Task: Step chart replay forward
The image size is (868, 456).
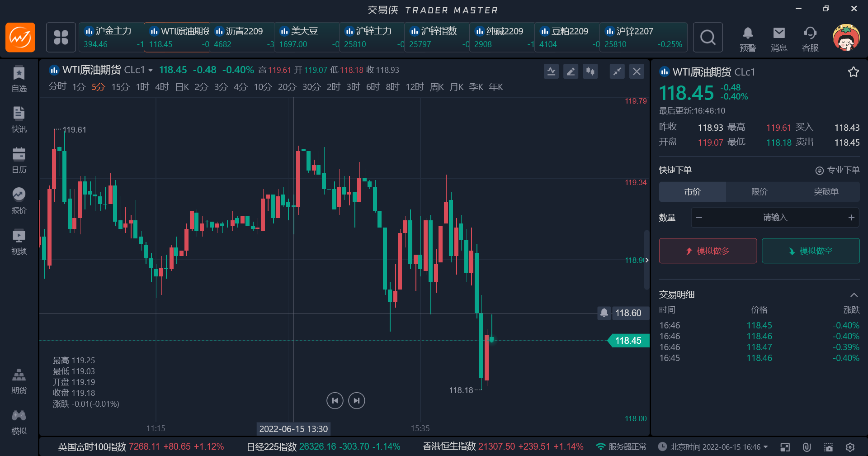Action: pos(357,400)
